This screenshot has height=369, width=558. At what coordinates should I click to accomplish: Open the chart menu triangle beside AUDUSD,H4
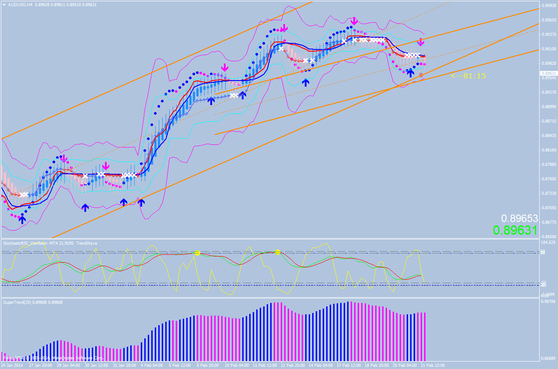coord(4,5)
